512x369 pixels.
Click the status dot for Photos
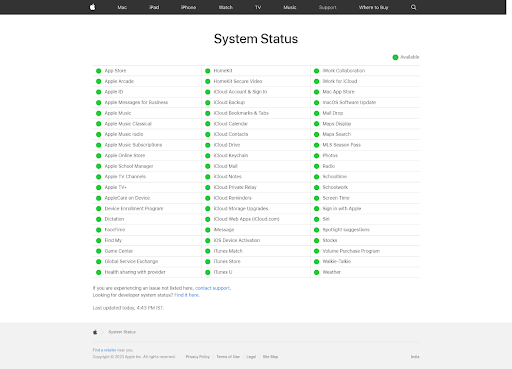click(317, 156)
